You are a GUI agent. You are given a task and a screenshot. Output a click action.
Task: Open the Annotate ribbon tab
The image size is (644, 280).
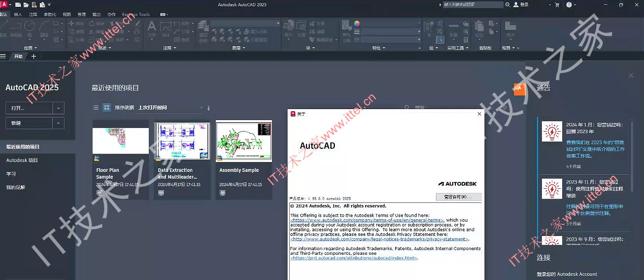click(x=33, y=14)
